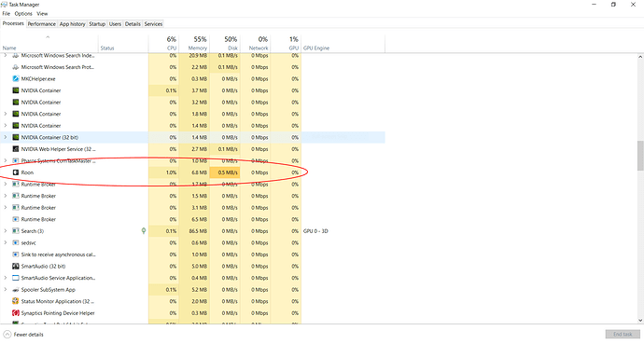Sort by the GPU Engine column header

pyautogui.click(x=343, y=44)
